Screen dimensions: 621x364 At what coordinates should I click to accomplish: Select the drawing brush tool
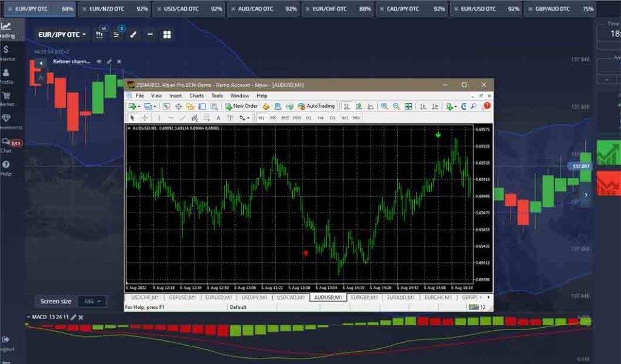pyautogui.click(x=133, y=35)
